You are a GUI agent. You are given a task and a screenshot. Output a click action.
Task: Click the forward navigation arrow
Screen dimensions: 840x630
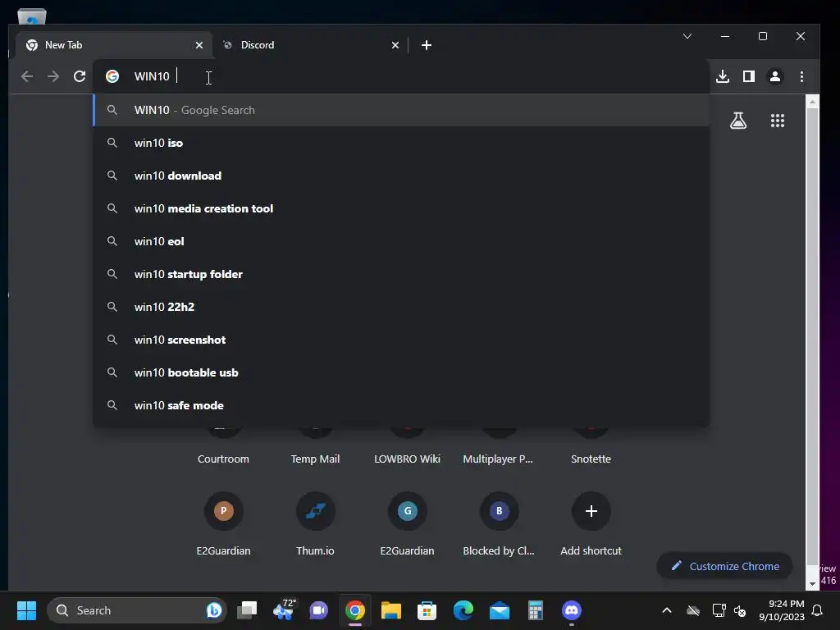pos(53,76)
